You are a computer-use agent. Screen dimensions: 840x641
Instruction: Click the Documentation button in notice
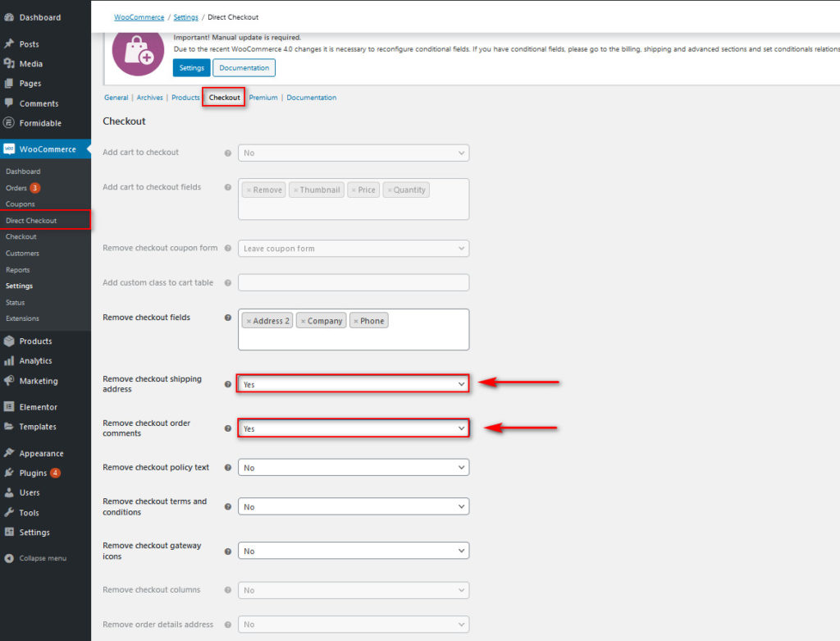244,67
